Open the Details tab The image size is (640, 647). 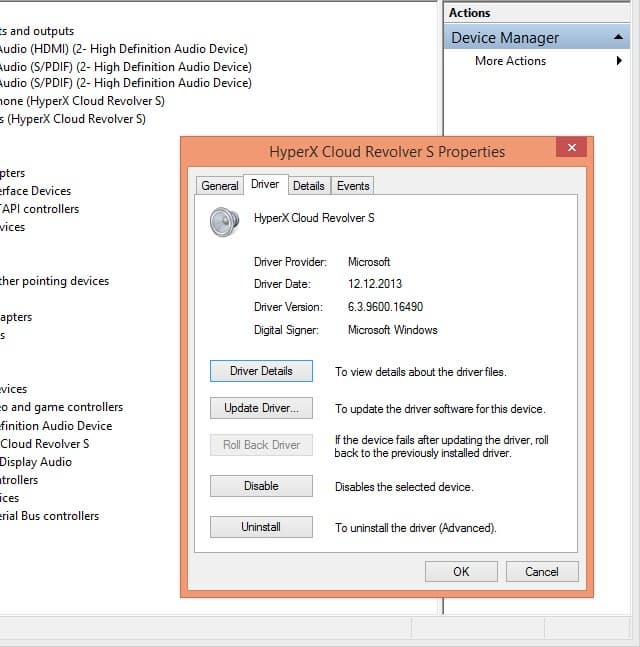coord(309,186)
